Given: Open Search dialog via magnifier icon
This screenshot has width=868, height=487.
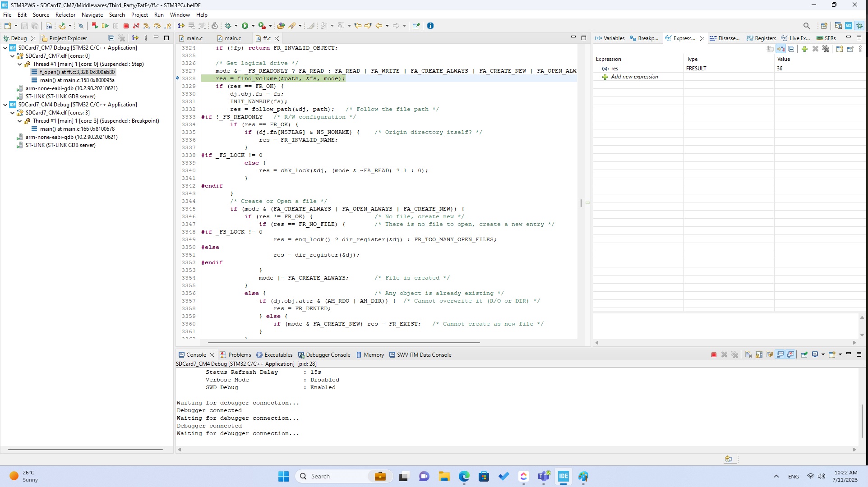Looking at the screenshot, I should coord(806,26).
